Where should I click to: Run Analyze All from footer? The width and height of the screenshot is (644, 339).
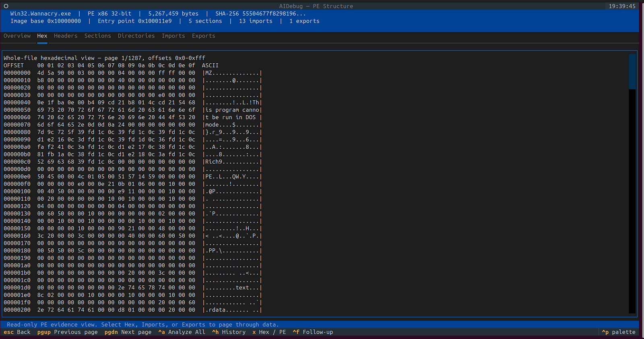[x=182, y=332]
